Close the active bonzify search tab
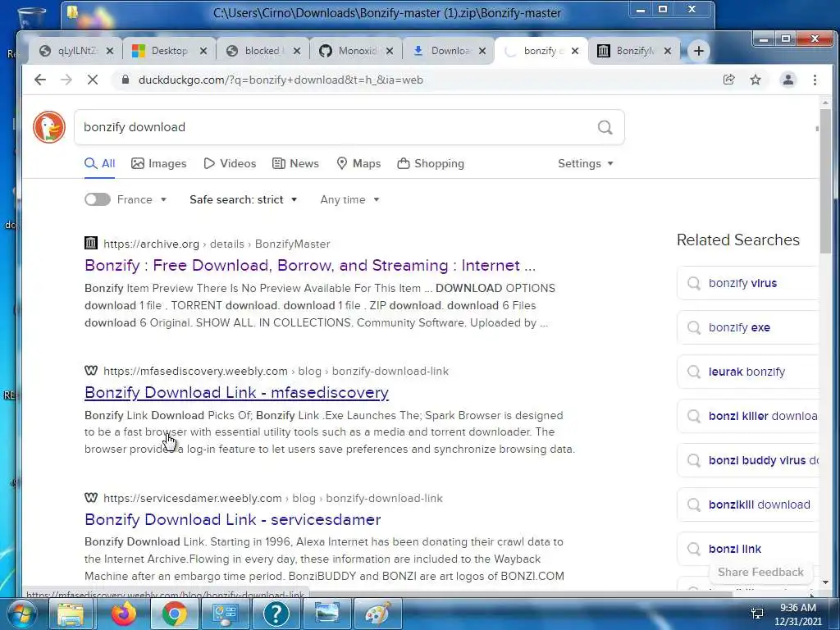The width and height of the screenshot is (840, 630). [575, 51]
